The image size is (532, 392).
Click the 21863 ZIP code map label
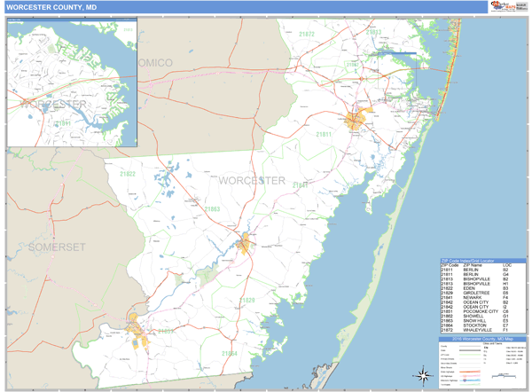click(212, 209)
